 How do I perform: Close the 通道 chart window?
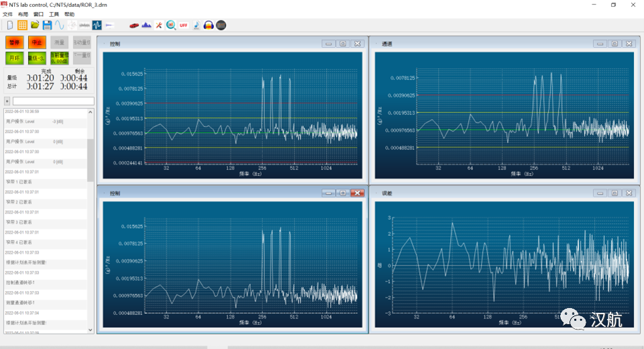click(629, 44)
